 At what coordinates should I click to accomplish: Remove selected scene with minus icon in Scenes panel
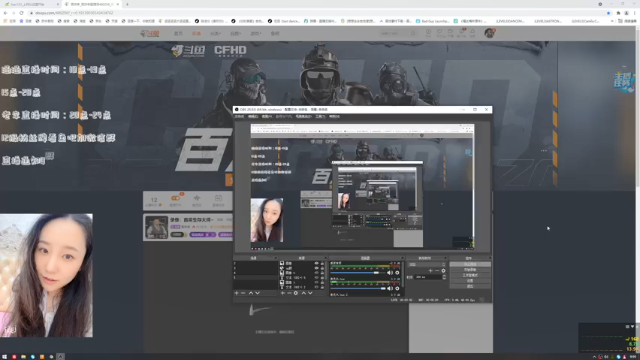[243, 293]
